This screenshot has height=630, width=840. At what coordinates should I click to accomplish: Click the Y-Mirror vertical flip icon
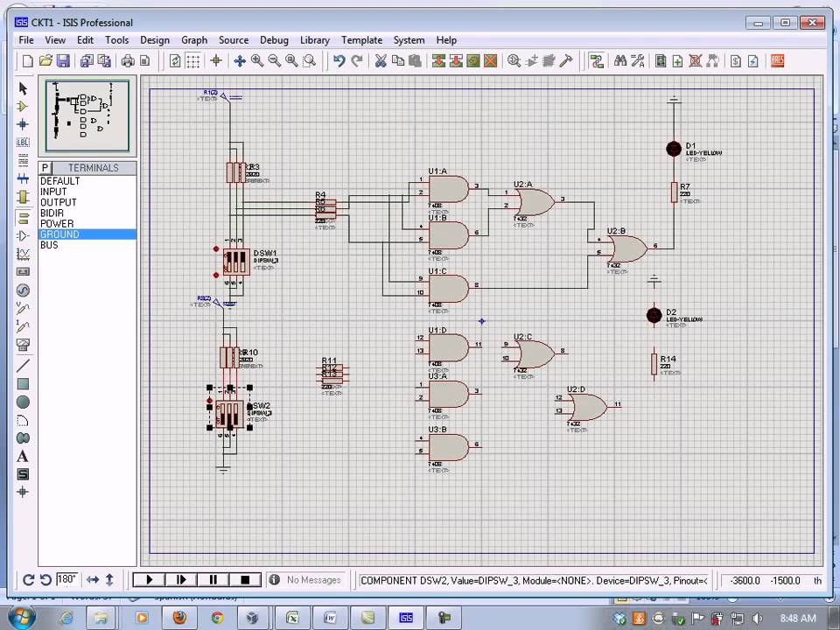109,579
